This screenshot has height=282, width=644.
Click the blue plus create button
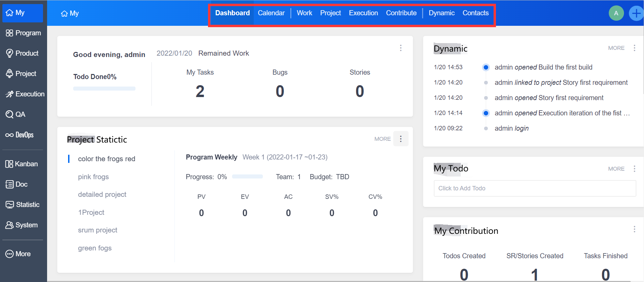(636, 13)
